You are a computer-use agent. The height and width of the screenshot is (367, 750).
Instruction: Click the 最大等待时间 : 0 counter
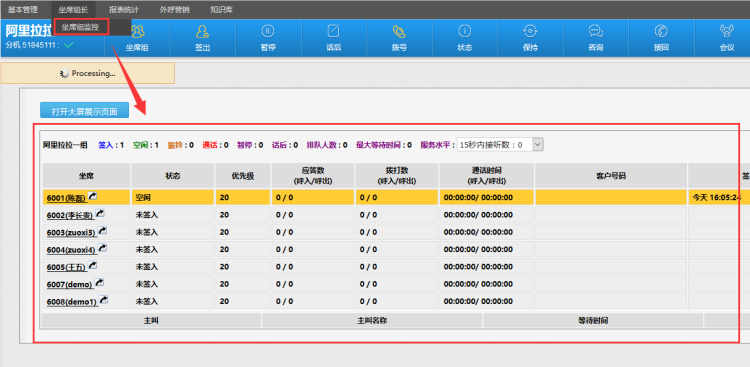pos(384,145)
